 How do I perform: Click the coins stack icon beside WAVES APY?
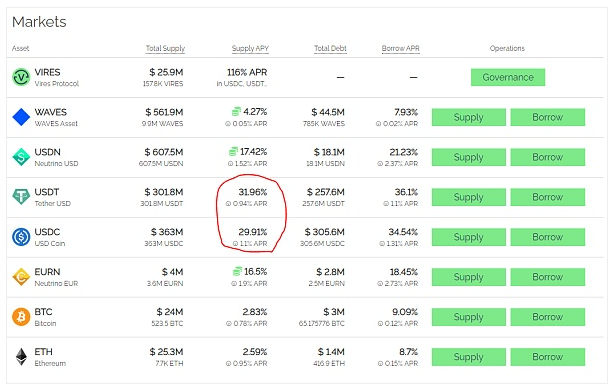236,112
